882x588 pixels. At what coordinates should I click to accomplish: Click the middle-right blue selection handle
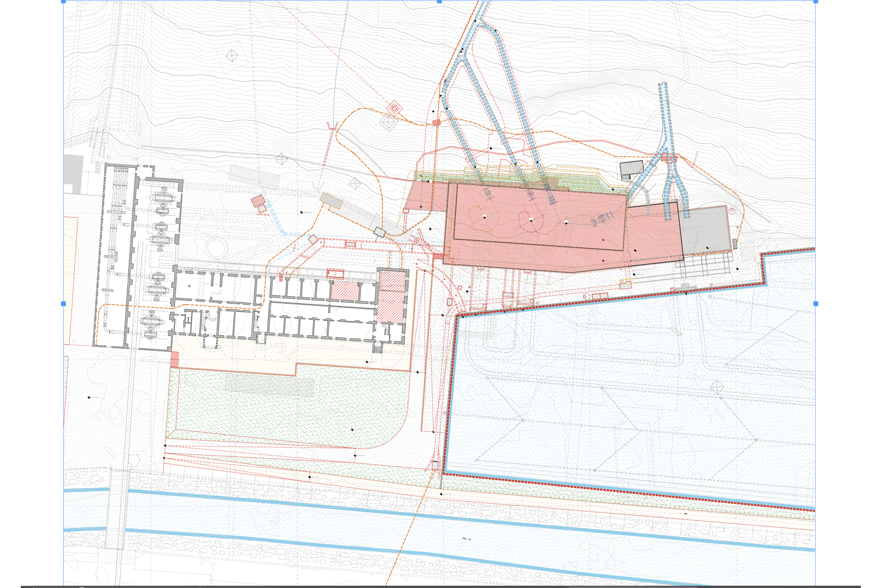tap(815, 303)
